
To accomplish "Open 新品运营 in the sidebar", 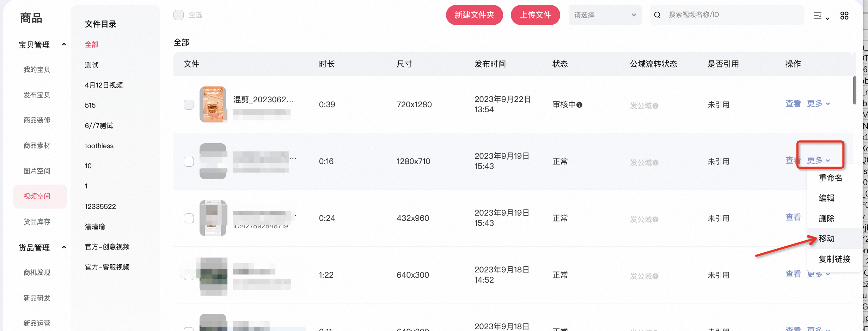I will (37, 324).
